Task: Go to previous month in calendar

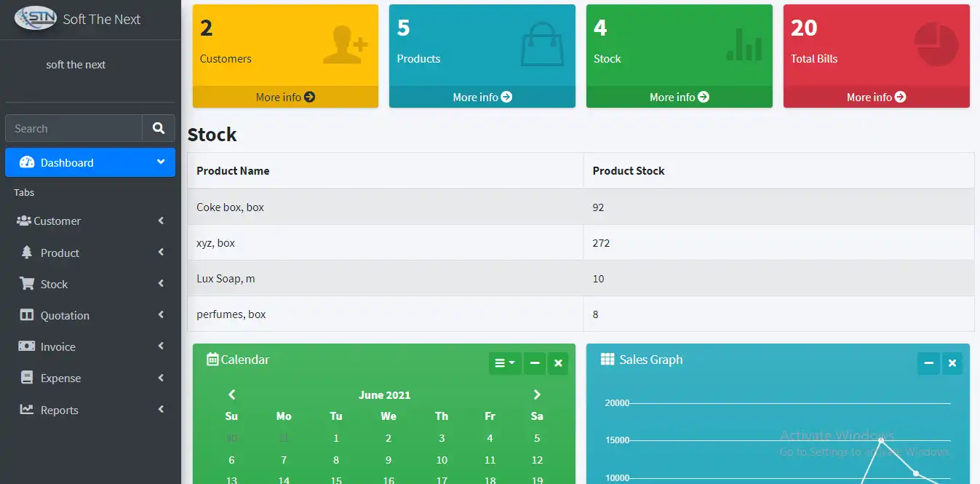Action: (231, 394)
